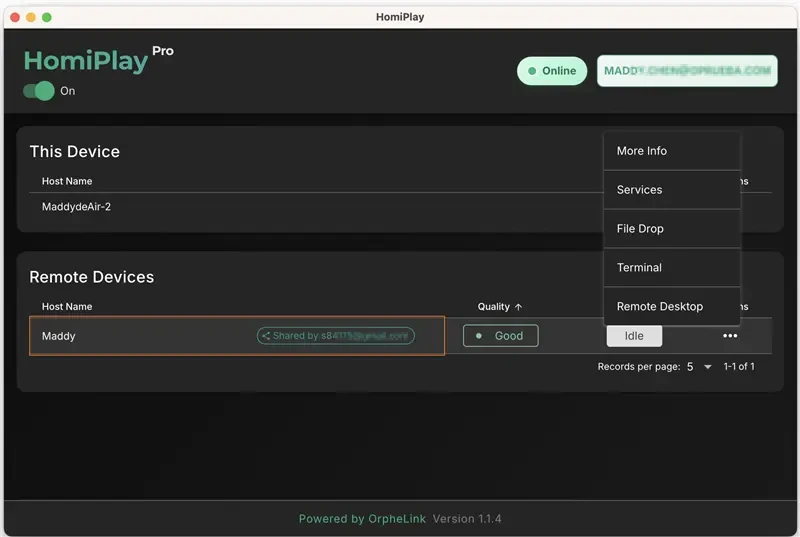Select More Info from the menu

[x=672, y=151]
